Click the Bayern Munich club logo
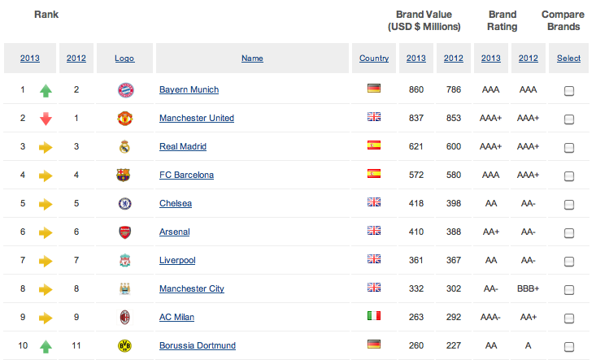The height and width of the screenshot is (364, 596). (x=124, y=89)
